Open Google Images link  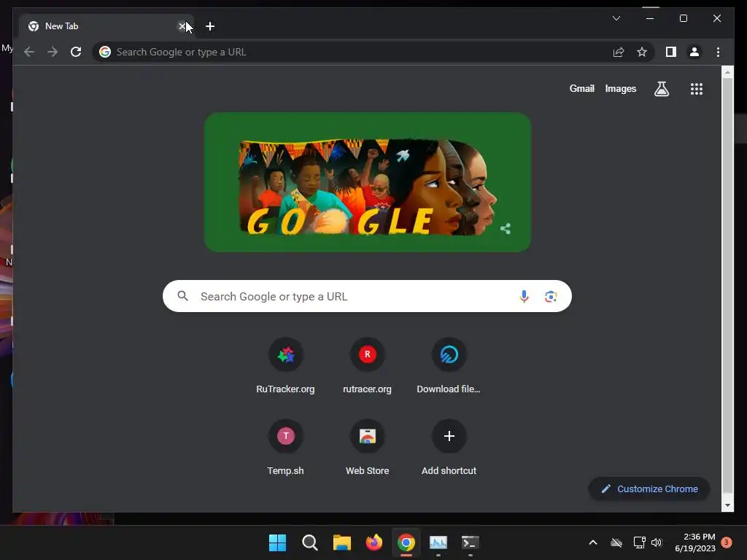(620, 88)
